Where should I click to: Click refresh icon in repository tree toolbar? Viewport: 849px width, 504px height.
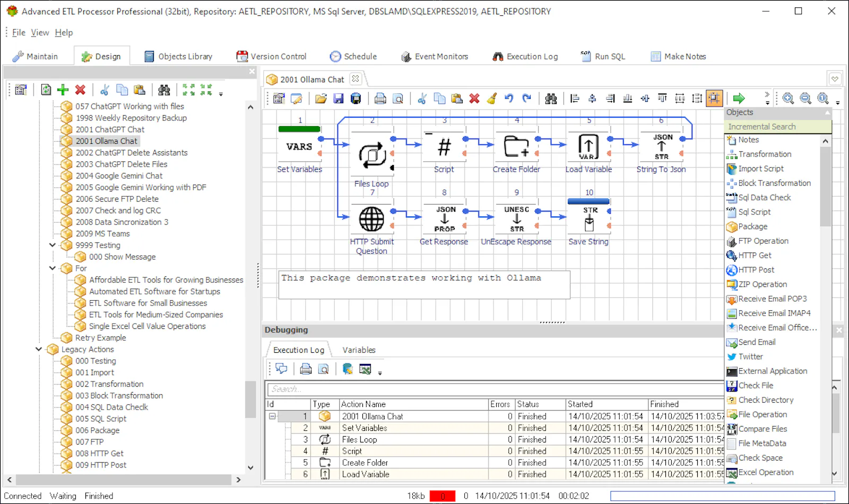(x=46, y=90)
